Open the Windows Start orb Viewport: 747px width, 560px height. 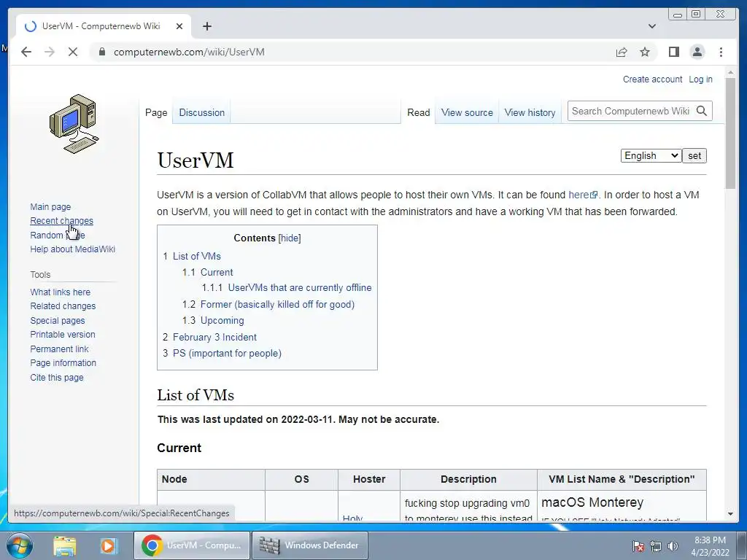coord(20,545)
